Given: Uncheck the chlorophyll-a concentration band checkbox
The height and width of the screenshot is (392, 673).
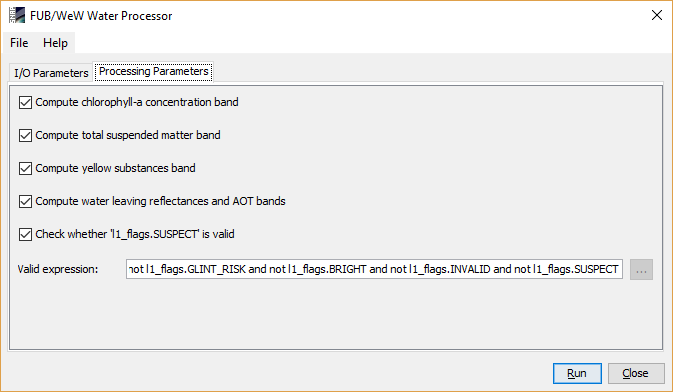Looking at the screenshot, I should coord(25,103).
